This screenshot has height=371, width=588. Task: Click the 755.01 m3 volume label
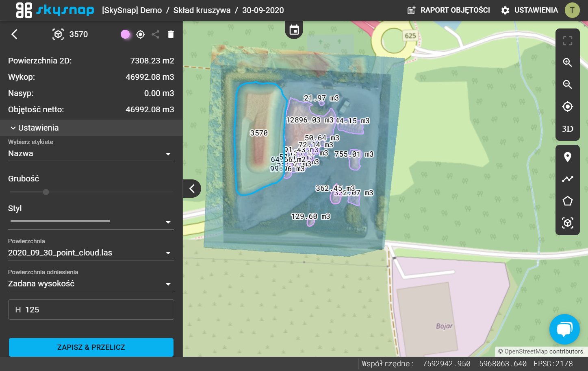coord(354,154)
